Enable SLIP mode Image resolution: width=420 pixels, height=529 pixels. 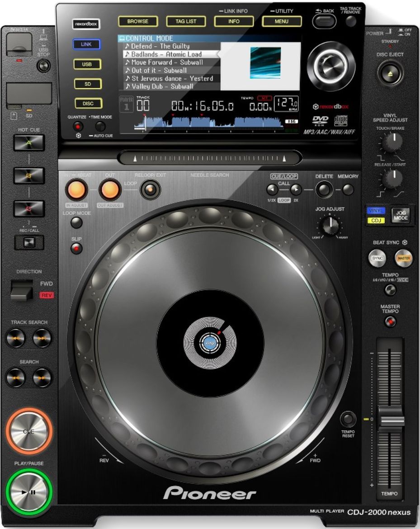[x=76, y=249]
